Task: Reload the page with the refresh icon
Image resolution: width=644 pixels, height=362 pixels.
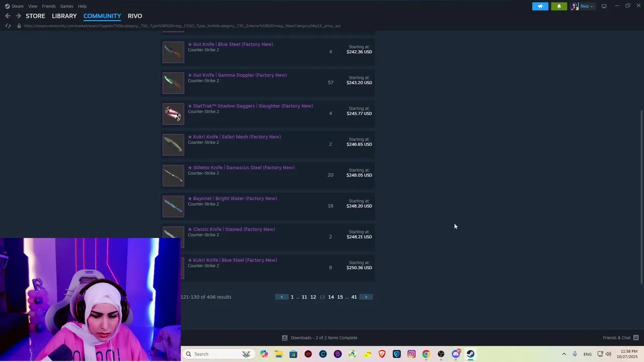Action: [8, 26]
